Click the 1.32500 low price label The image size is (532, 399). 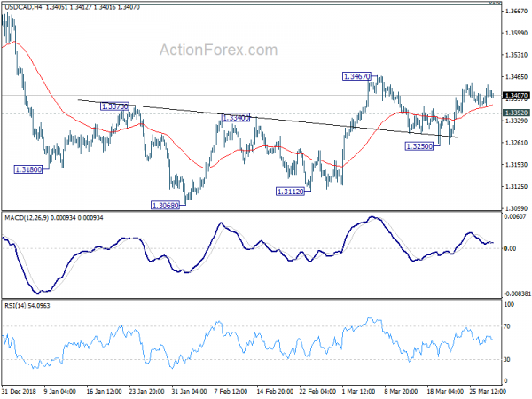pyautogui.click(x=419, y=146)
